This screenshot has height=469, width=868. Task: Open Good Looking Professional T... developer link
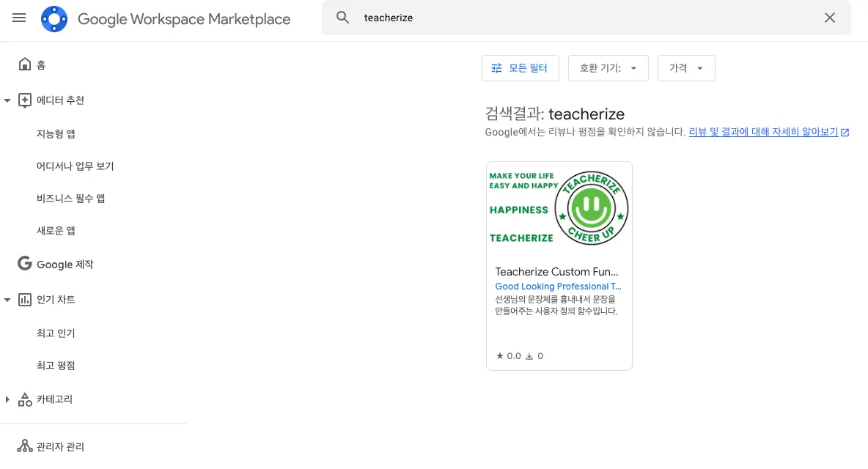point(558,287)
